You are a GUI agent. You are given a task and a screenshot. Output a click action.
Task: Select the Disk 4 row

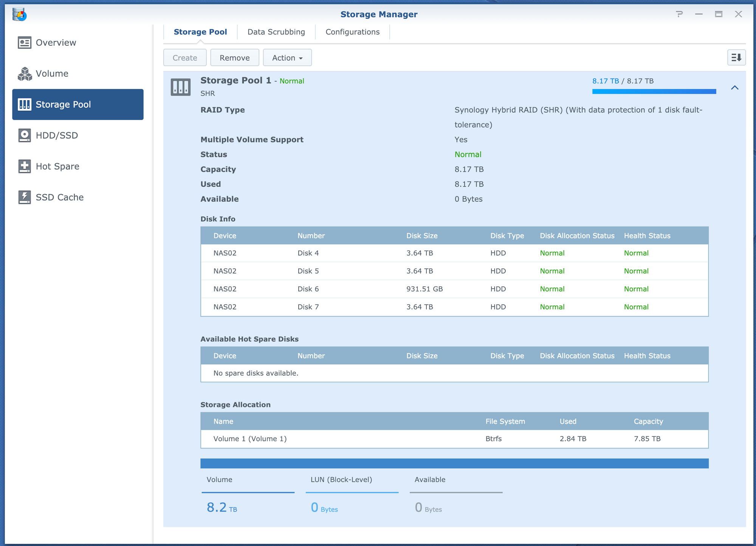[454, 253]
